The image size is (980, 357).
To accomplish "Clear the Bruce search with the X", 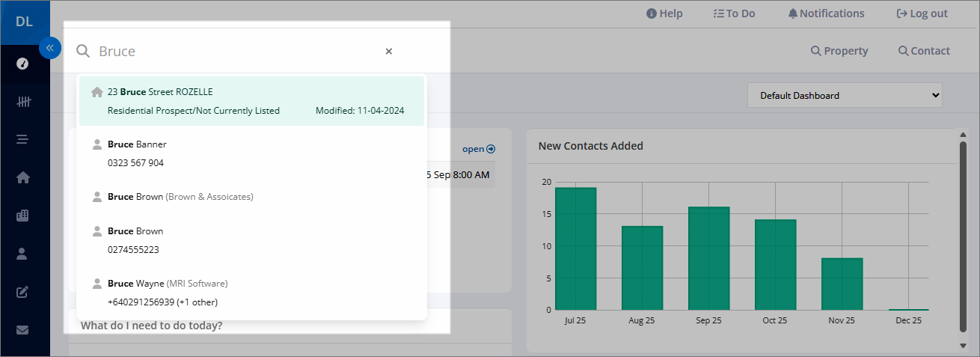I will click(x=389, y=52).
